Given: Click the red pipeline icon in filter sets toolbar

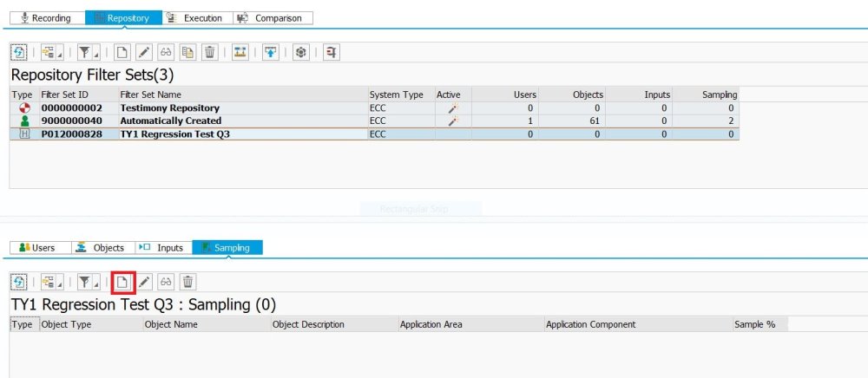Looking at the screenshot, I should 331,53.
